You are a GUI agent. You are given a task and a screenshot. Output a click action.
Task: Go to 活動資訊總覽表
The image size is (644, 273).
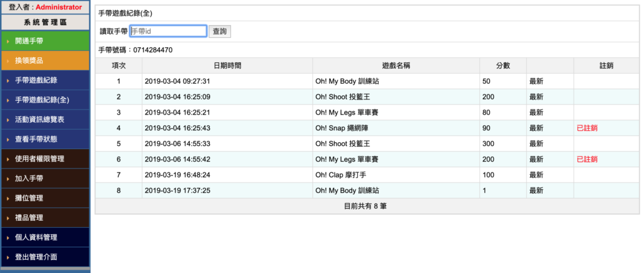(x=45, y=120)
